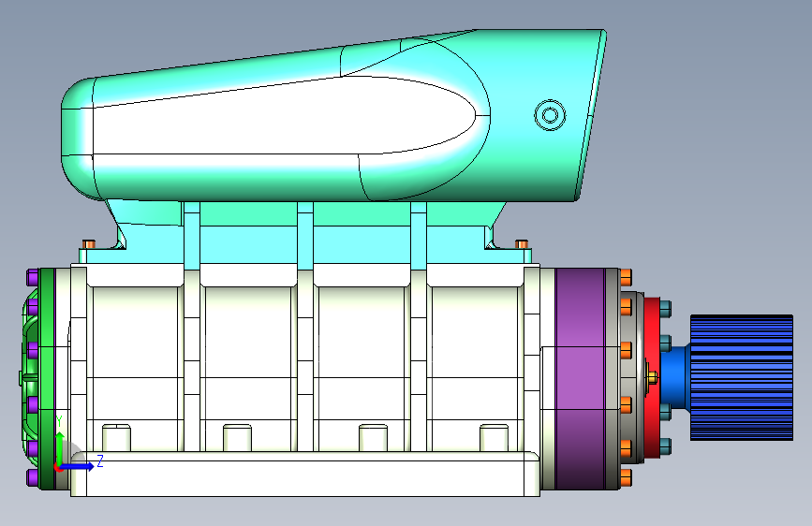
Task: Select the green Y axis arrow
Action: (60, 448)
